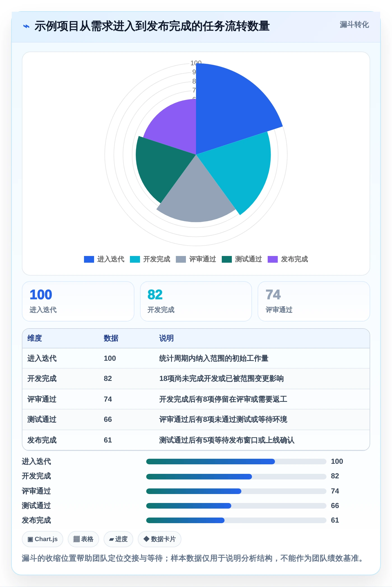
Task: Click the 评审通过 progress bar
Action: tap(236, 491)
